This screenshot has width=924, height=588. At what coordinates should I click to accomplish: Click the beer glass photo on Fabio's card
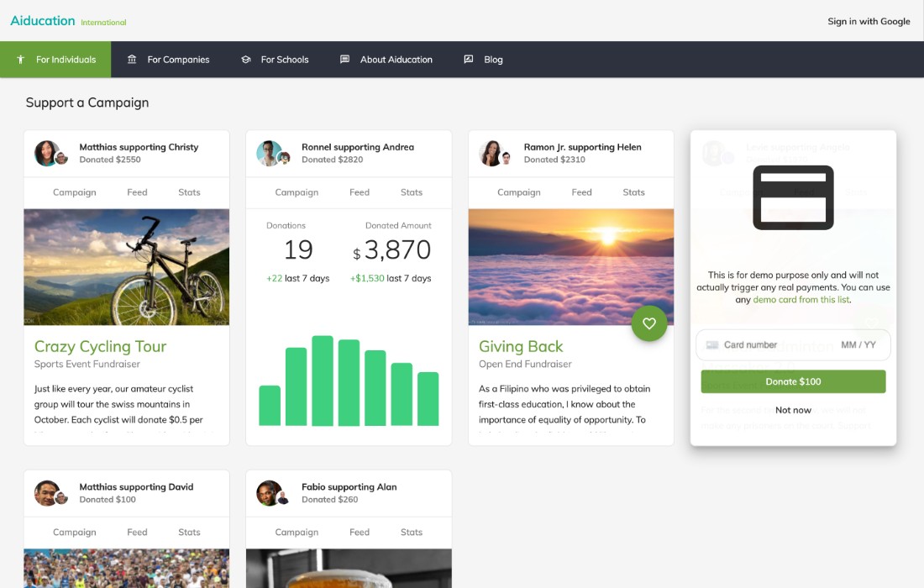click(x=349, y=568)
